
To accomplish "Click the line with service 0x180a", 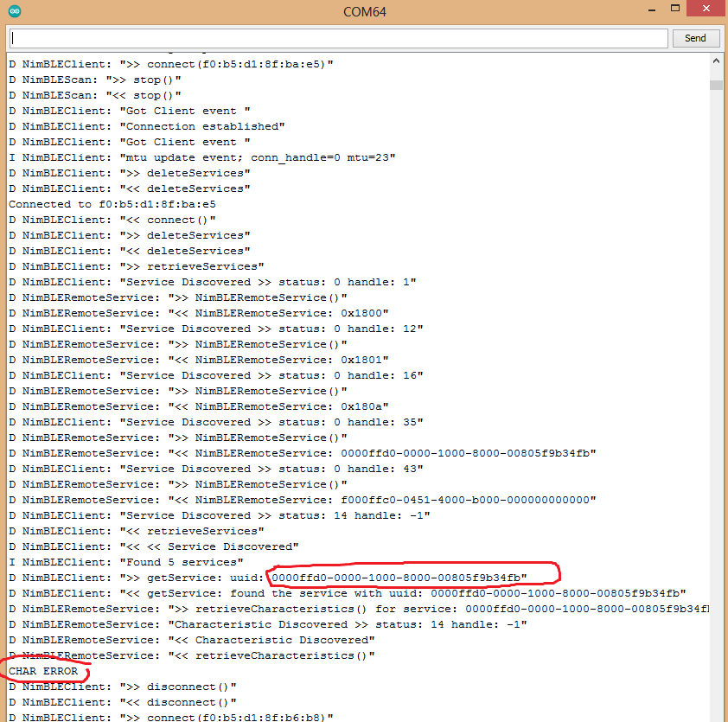I will (199, 406).
